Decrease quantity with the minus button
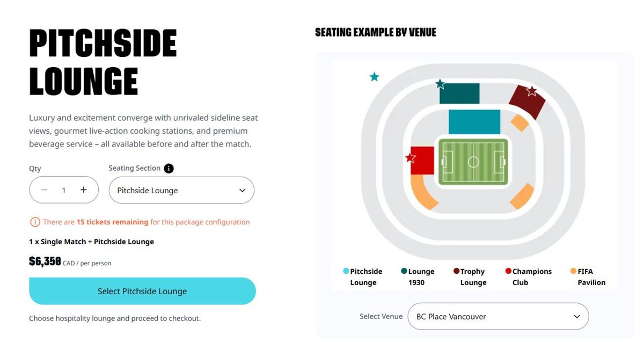644x342 pixels. [x=45, y=190]
